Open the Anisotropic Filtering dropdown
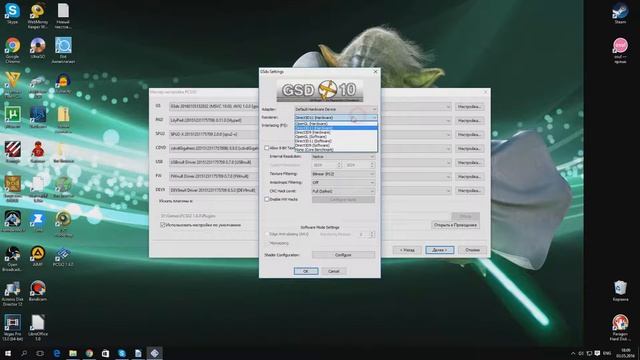This screenshot has width=640, height=360. point(343,182)
